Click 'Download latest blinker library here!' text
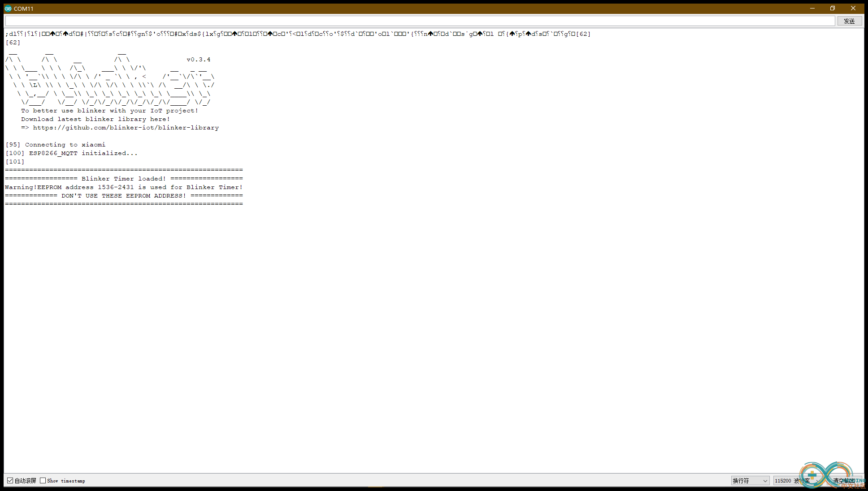The height and width of the screenshot is (491, 868). (x=95, y=119)
